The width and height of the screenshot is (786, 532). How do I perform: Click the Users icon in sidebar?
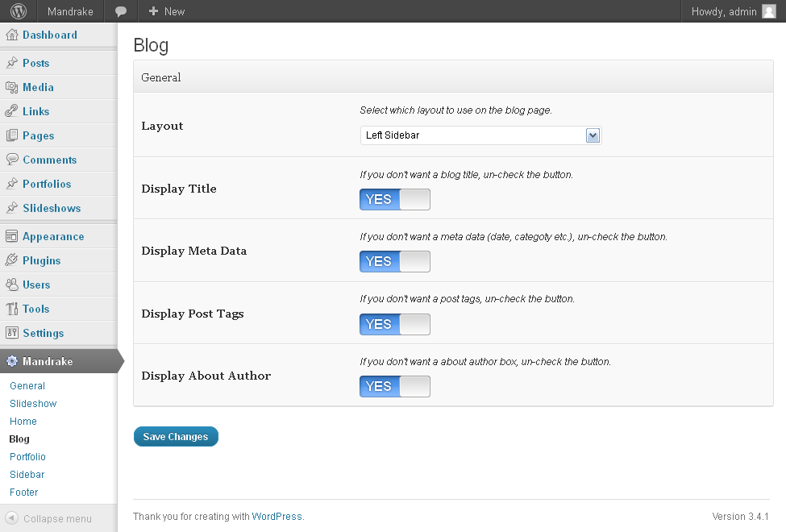(x=11, y=285)
